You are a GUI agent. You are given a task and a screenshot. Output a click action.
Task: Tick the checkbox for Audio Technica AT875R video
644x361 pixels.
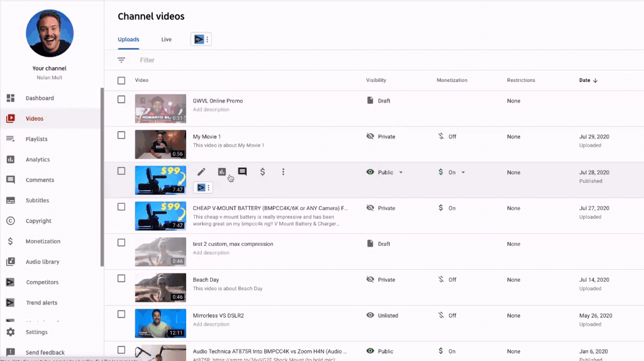point(121,350)
